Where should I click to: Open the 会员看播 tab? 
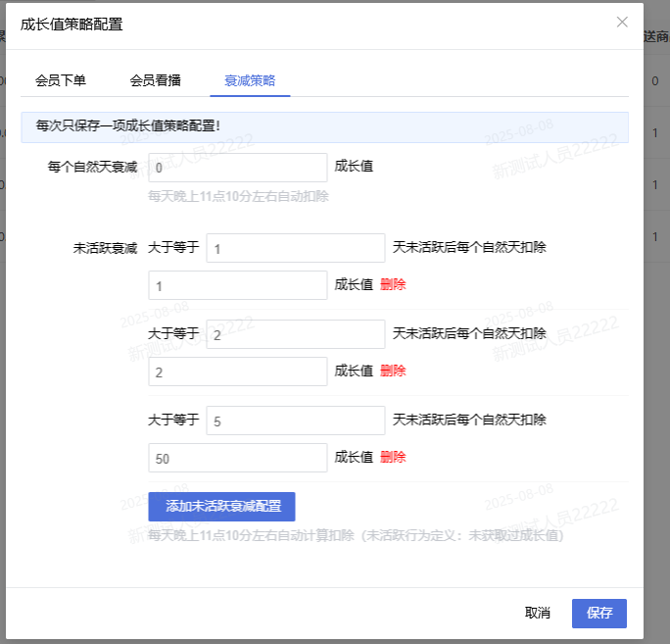click(x=155, y=80)
